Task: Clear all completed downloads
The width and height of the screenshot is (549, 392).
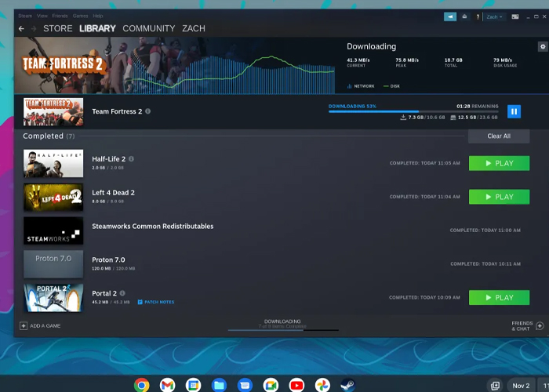Action: (499, 136)
